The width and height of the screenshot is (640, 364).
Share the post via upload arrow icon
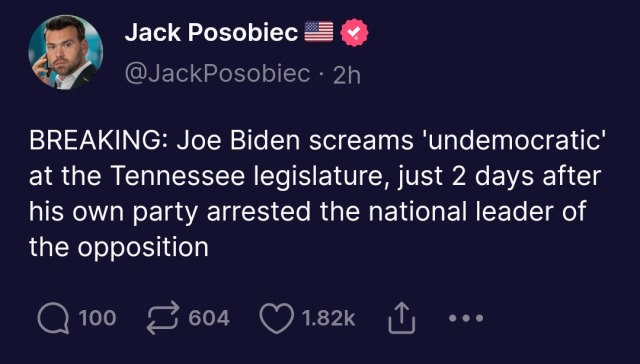[x=401, y=318]
